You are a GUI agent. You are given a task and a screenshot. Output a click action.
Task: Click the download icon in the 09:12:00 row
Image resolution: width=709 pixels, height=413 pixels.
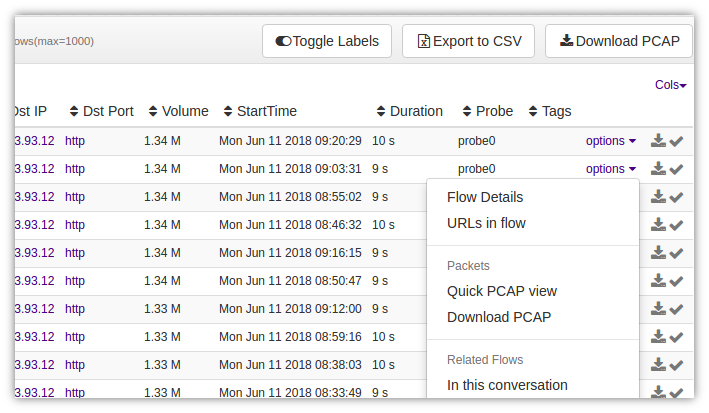pos(658,309)
